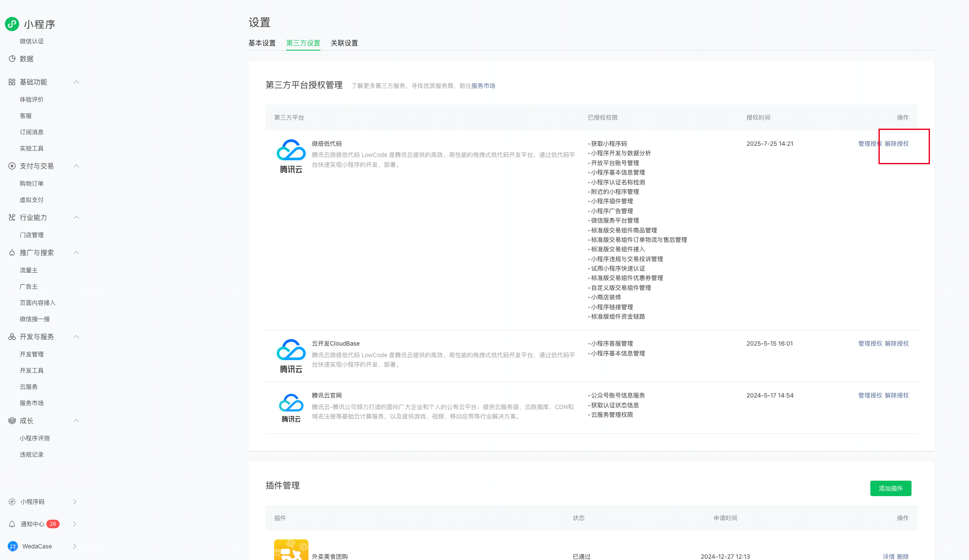Viewport: 969px width, 560px height.
Task: Click the 微搭低代码 腾讯云 logo
Action: point(291,156)
